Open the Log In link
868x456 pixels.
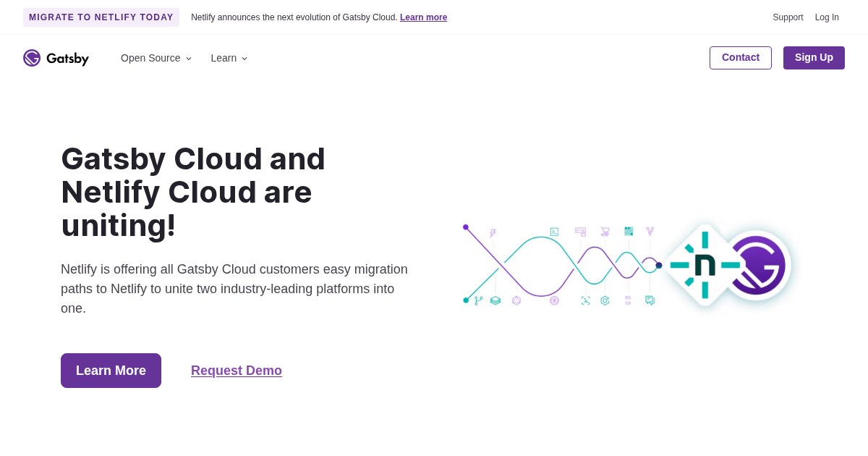[x=827, y=17]
